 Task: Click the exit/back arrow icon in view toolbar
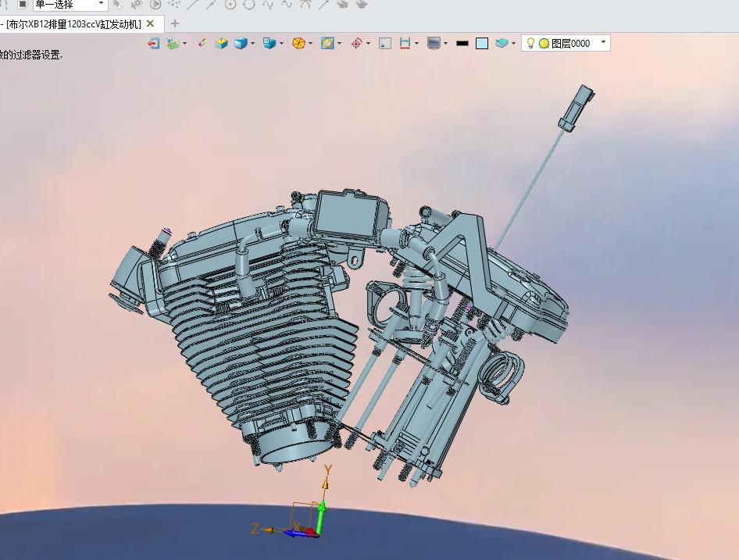pyautogui.click(x=153, y=44)
